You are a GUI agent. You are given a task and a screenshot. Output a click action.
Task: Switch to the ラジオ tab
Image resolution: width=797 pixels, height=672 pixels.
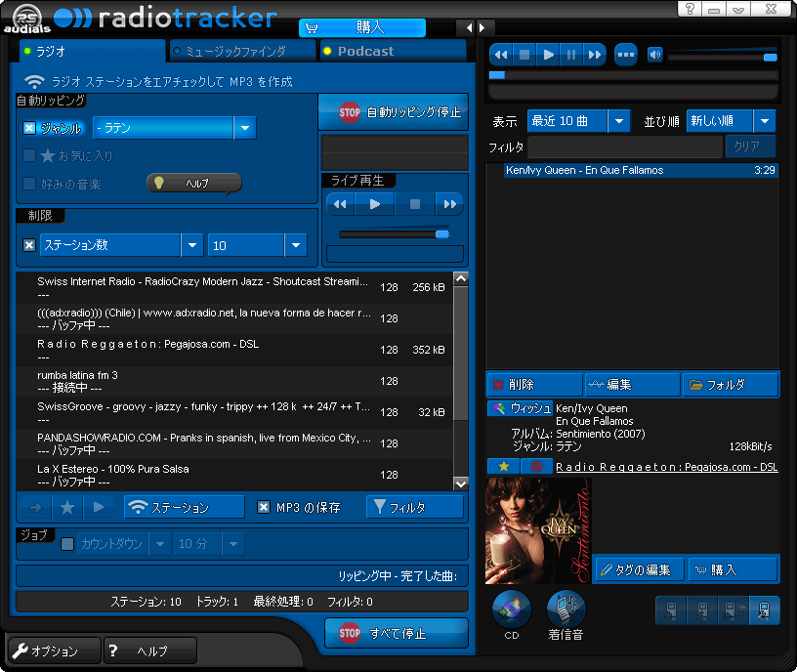tap(92, 51)
